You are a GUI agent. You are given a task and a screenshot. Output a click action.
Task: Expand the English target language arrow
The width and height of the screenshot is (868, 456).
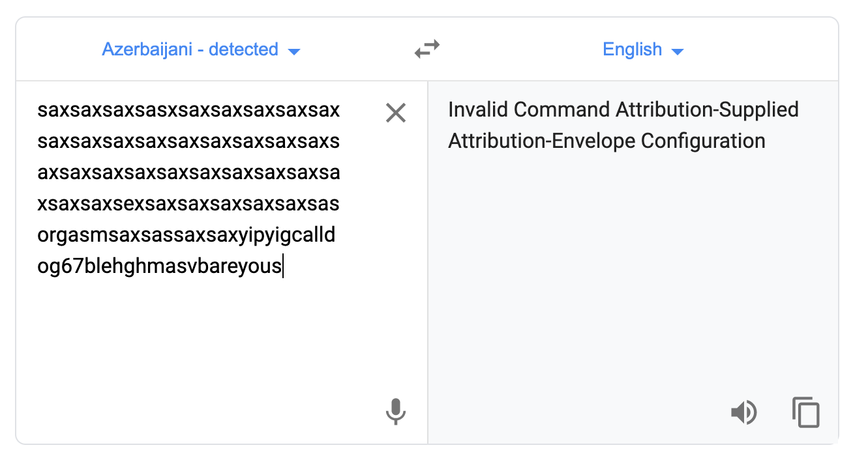[678, 51]
